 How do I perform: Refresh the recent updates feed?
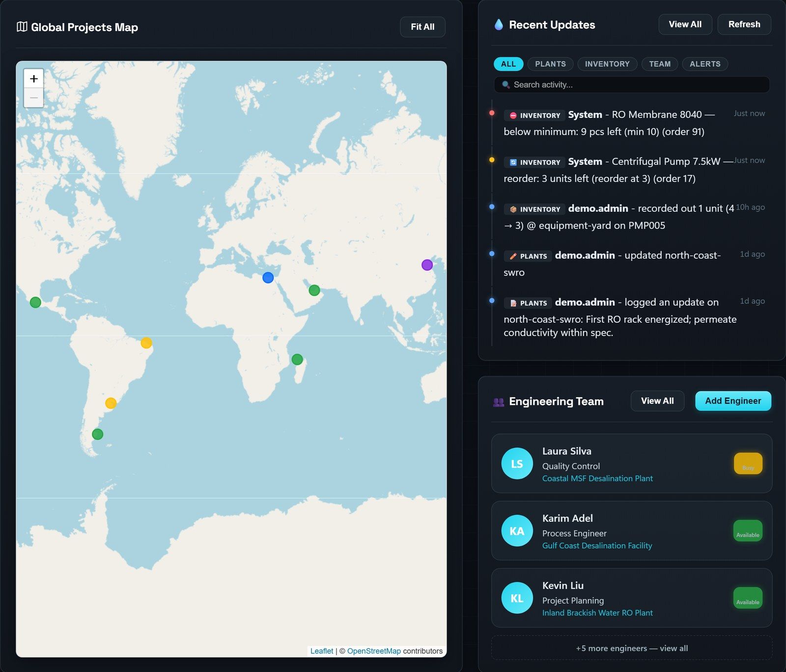point(744,25)
